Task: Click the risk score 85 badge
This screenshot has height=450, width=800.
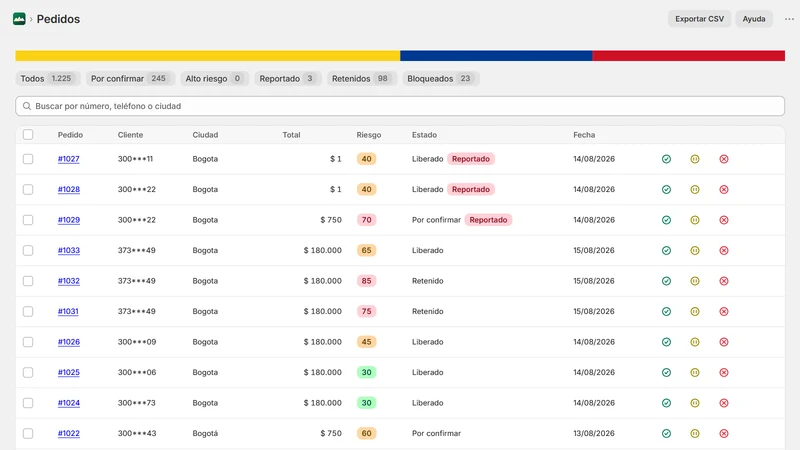Action: tap(366, 281)
